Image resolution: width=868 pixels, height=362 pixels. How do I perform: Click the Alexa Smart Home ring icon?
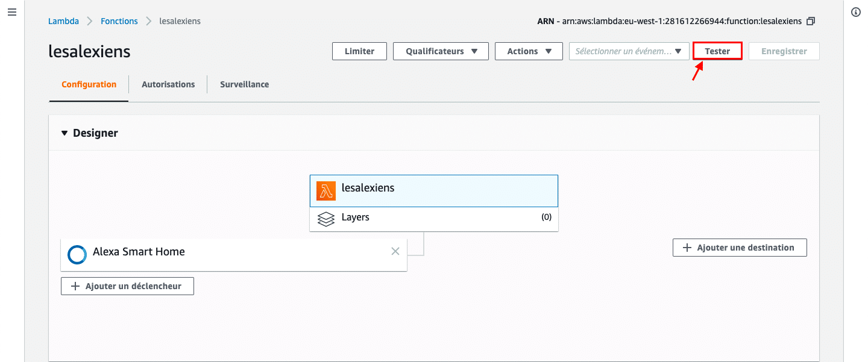pyautogui.click(x=77, y=255)
